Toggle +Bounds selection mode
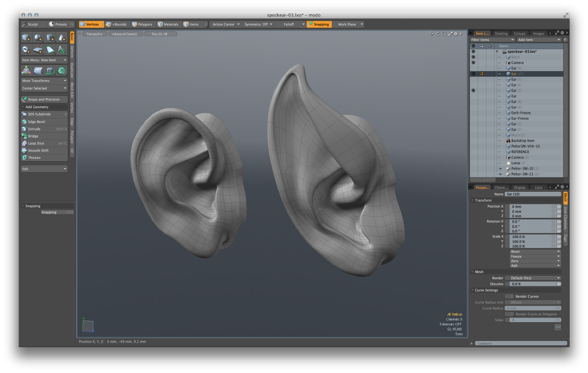 116,25
